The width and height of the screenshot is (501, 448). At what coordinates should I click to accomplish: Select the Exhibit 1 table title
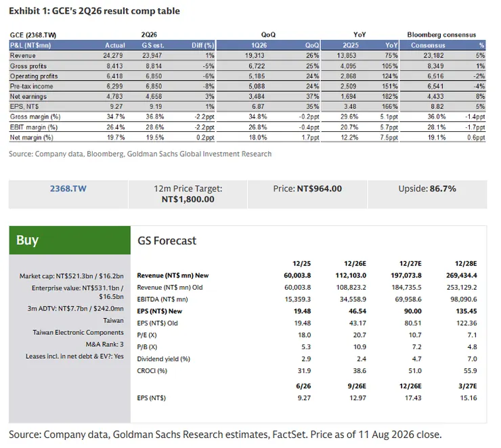[94, 12]
